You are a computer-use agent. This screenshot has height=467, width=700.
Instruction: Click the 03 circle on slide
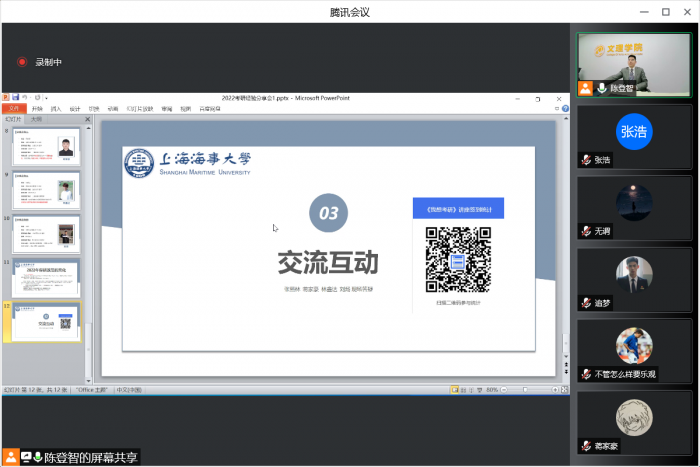click(x=329, y=213)
